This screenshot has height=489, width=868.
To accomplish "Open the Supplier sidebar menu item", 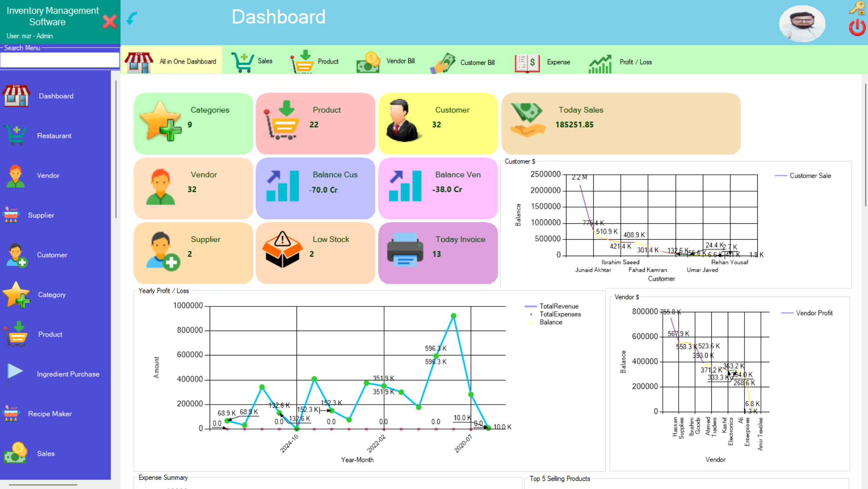I will [x=41, y=215].
